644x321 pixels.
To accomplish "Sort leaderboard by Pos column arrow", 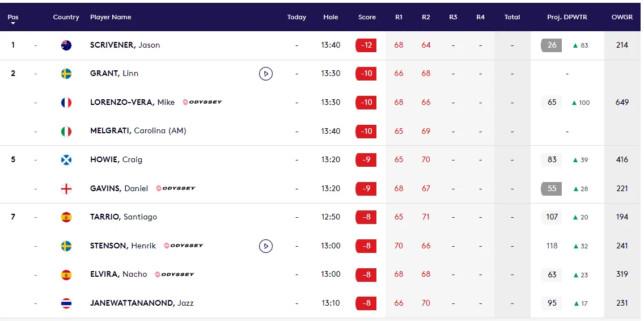I will pyautogui.click(x=13, y=23).
